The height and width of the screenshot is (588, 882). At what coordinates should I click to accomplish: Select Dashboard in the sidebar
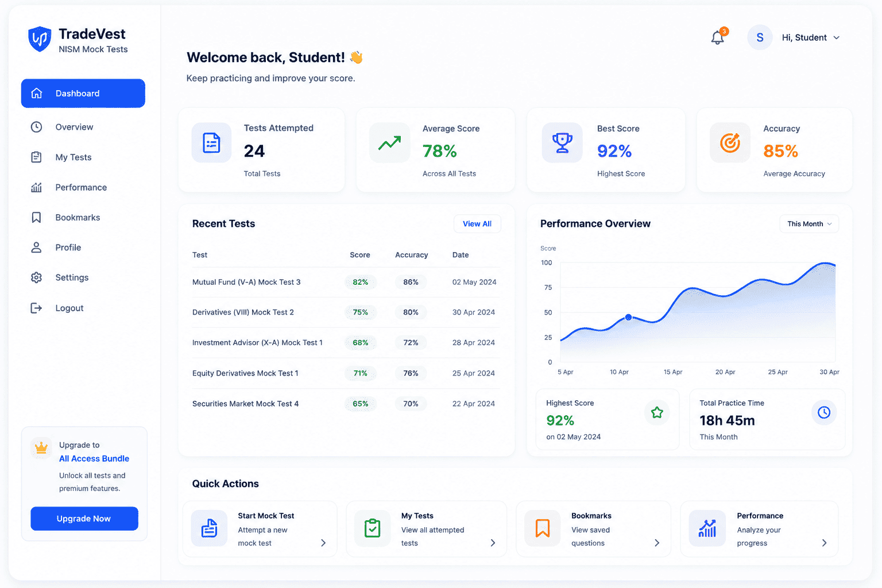[83, 93]
